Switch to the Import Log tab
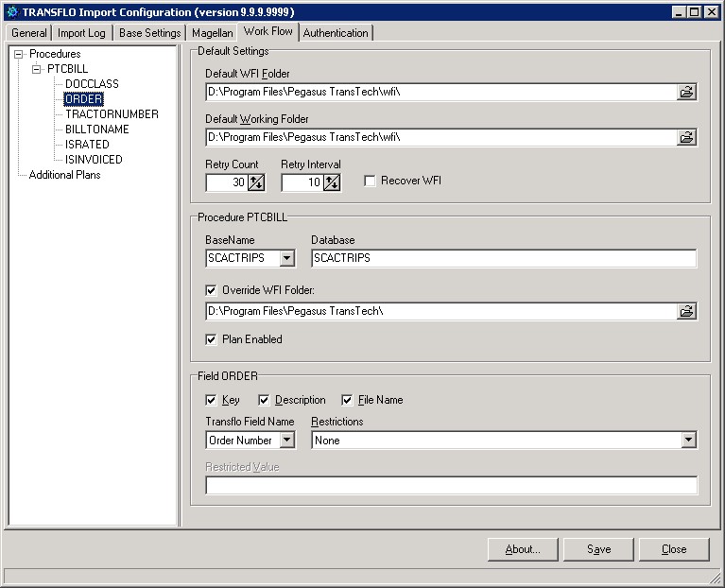Screen dimensions: 725x588 pos(81,33)
